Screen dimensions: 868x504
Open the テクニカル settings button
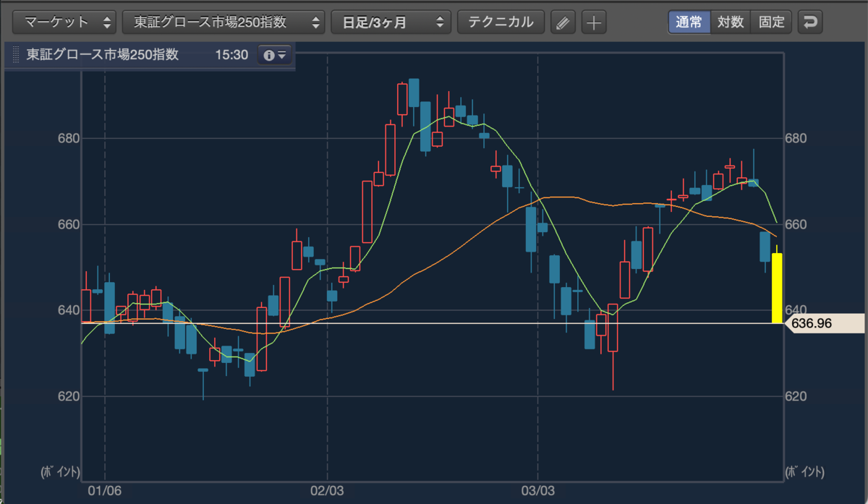coord(501,22)
